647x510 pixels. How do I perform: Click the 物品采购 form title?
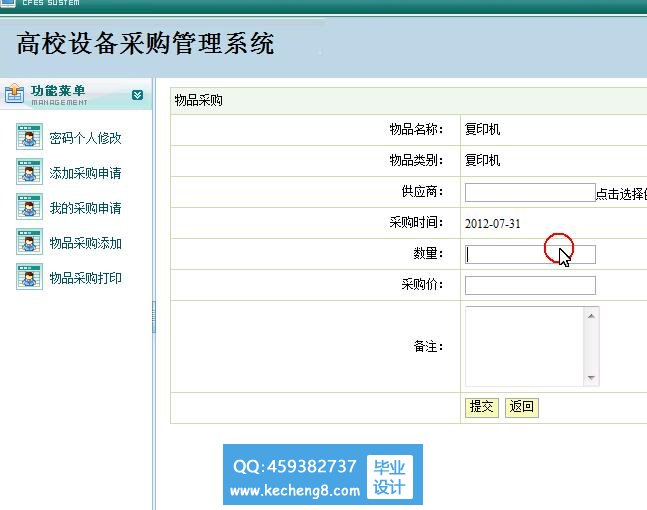point(198,100)
